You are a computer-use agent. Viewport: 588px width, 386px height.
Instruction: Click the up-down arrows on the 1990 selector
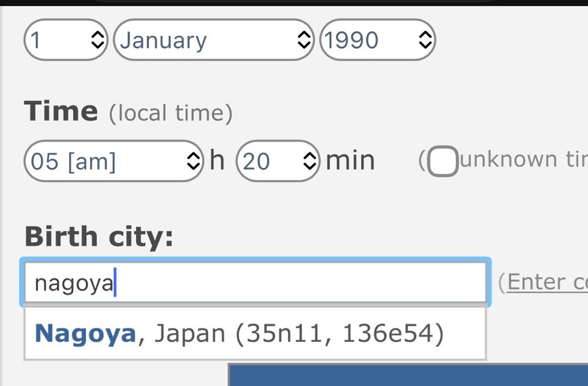pyautogui.click(x=425, y=41)
